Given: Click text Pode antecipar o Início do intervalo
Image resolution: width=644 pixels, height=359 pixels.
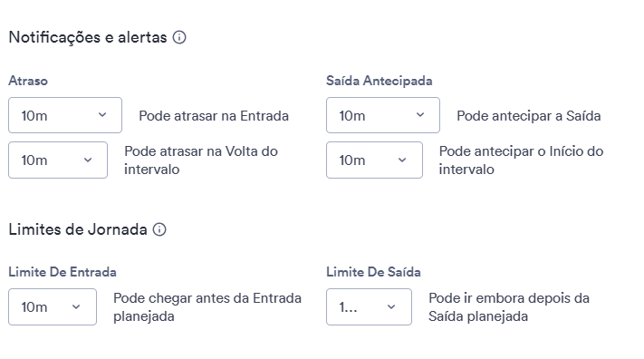Looking at the screenshot, I should coord(521,160).
